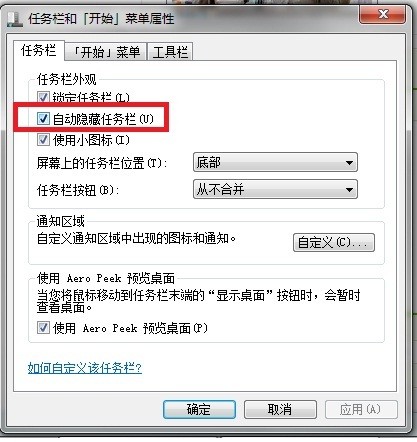Image resolution: width=417 pixels, height=442 pixels.
Task: Click the 任务栏按钮(B) label text
Action: point(78,190)
